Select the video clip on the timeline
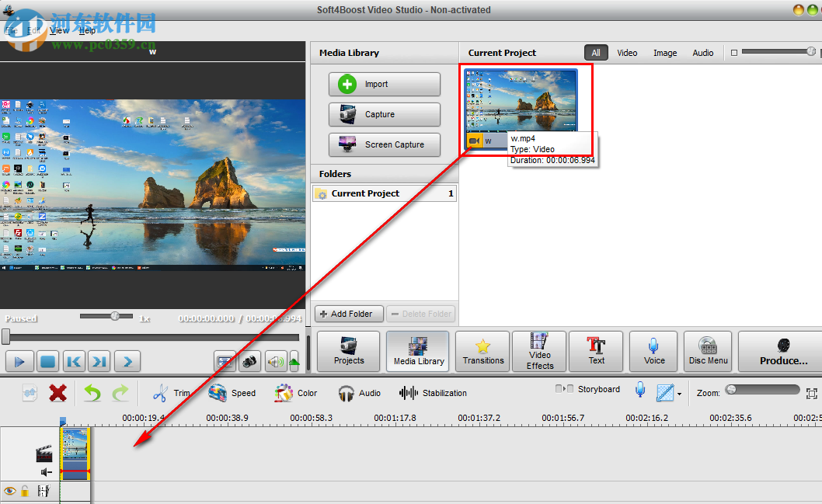The height and width of the screenshot is (504, 822). point(75,454)
